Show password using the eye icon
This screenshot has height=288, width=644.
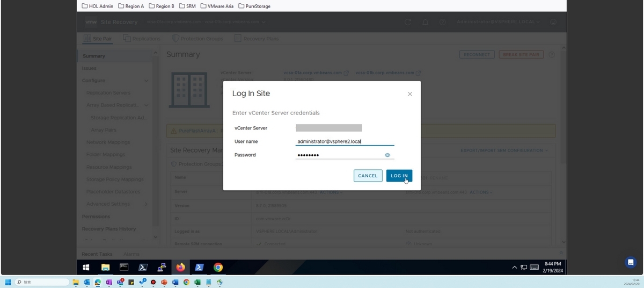pyautogui.click(x=387, y=155)
